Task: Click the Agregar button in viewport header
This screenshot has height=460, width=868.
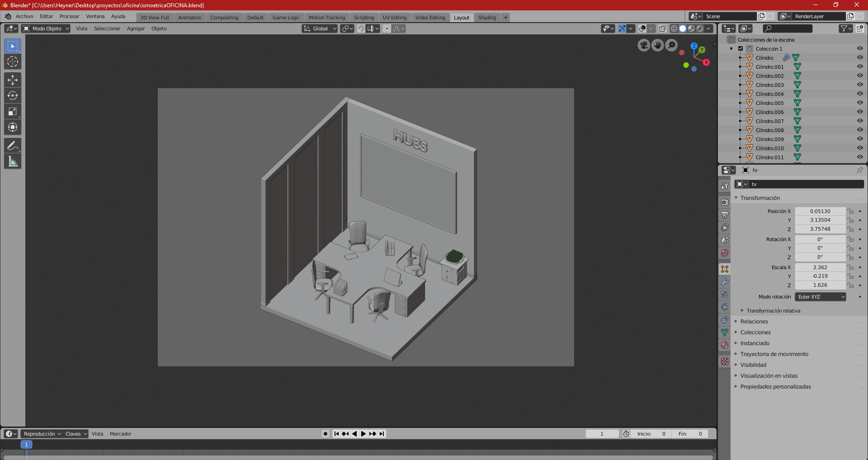Action: pyautogui.click(x=136, y=28)
